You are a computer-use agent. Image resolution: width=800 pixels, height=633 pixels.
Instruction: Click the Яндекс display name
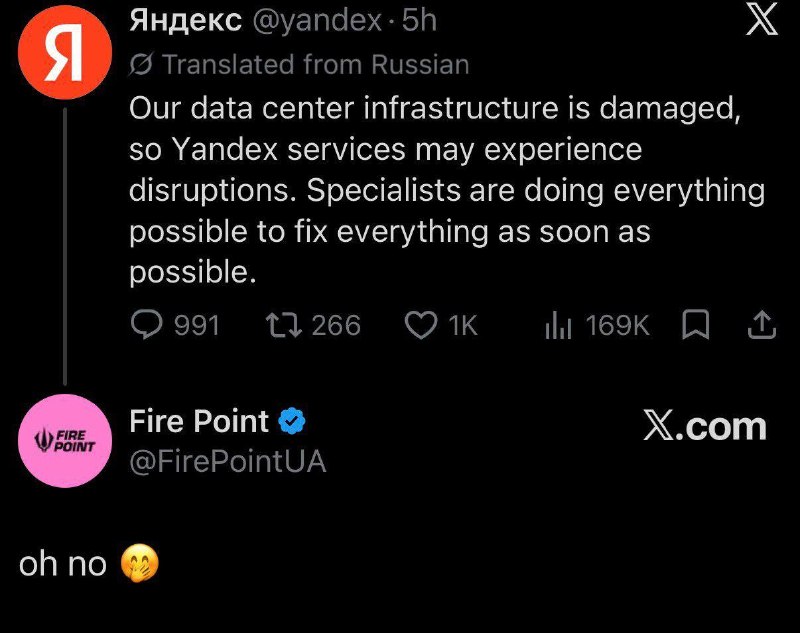pyautogui.click(x=186, y=20)
